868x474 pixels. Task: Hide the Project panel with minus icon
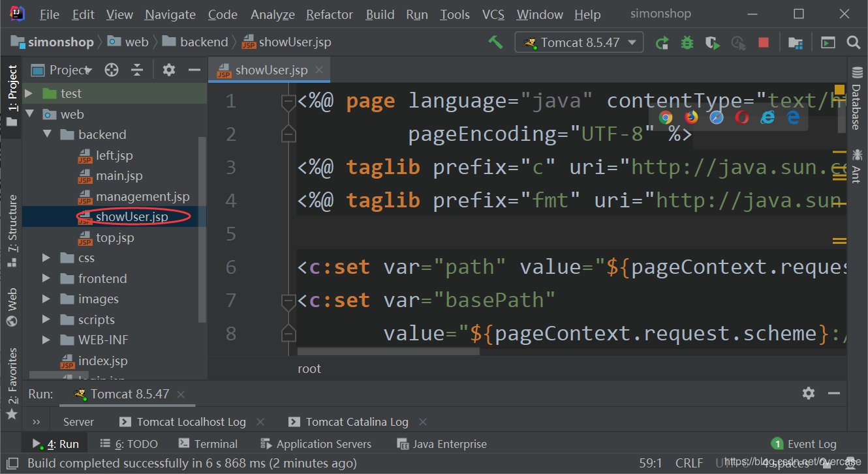[x=194, y=70]
